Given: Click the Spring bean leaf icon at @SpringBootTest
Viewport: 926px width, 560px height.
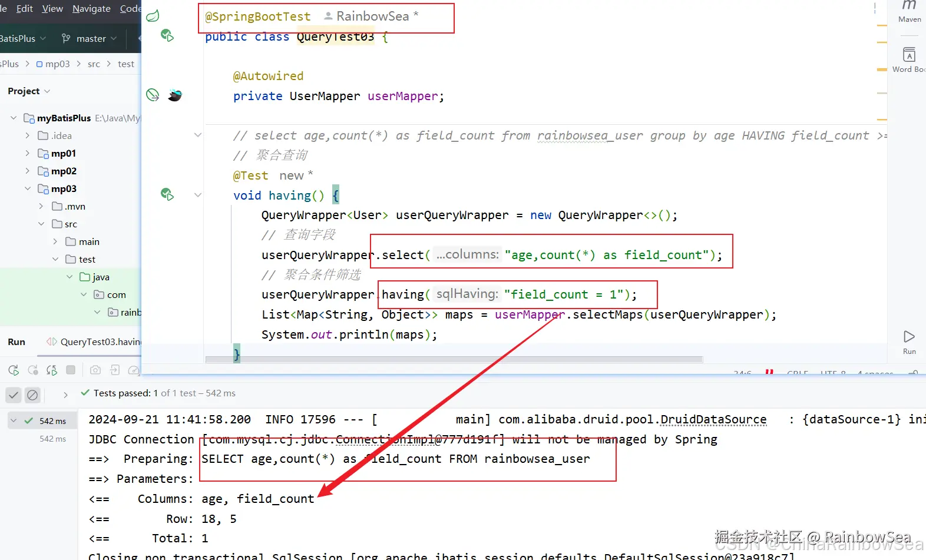Looking at the screenshot, I should [x=153, y=16].
